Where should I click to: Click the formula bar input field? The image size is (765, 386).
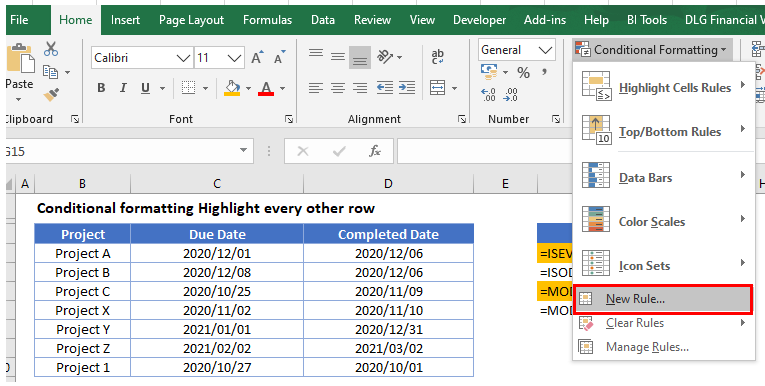pyautogui.click(x=484, y=151)
